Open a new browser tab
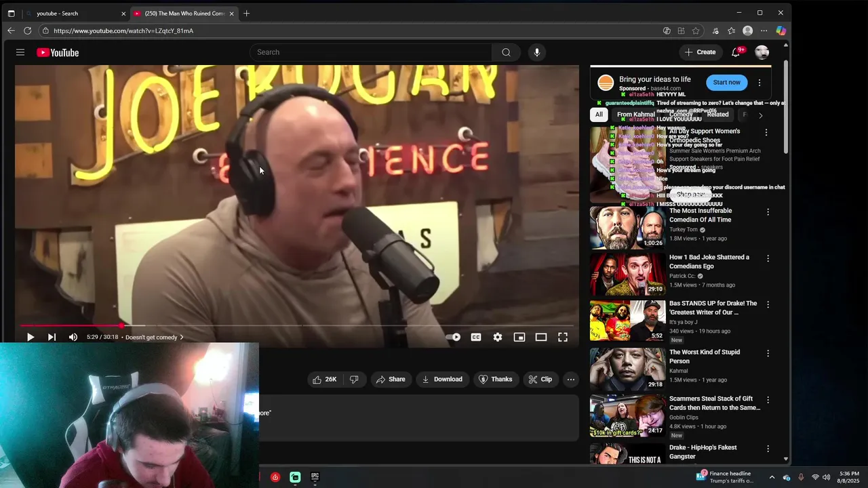The height and width of the screenshot is (488, 868). [x=246, y=14]
